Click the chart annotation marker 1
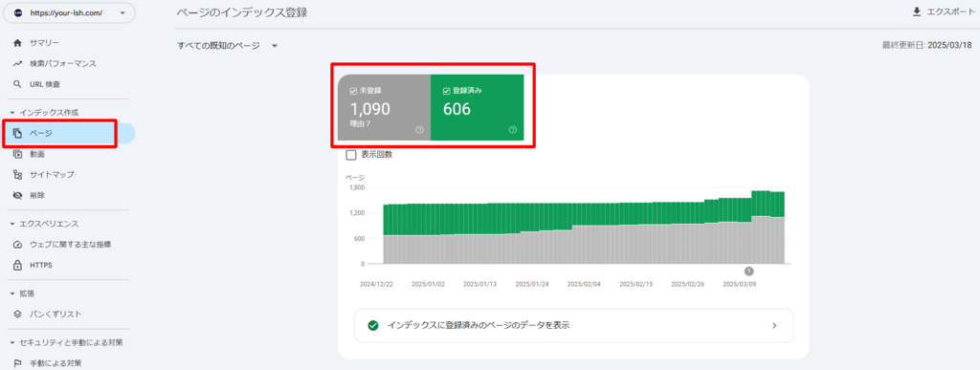Image resolution: width=980 pixels, height=370 pixels. pyautogui.click(x=748, y=271)
